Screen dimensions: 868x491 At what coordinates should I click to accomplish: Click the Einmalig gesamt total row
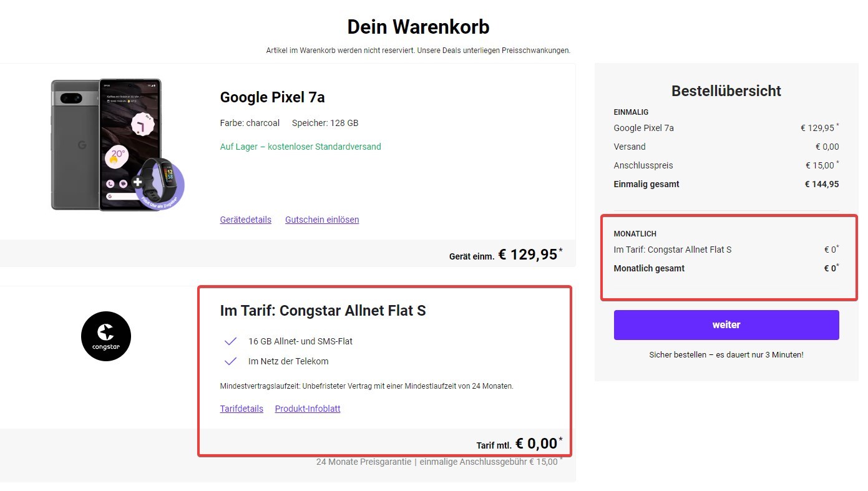point(726,184)
